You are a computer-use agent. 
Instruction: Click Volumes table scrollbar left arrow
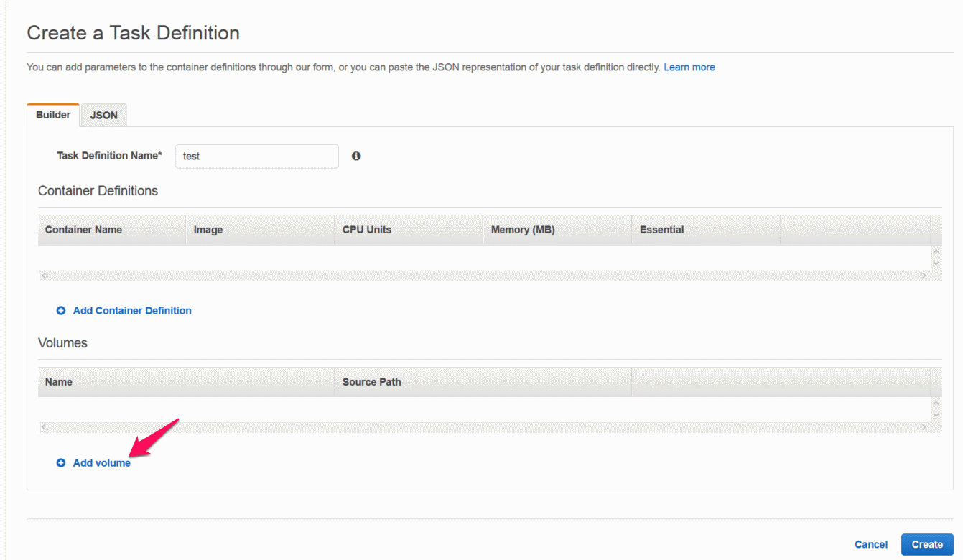pos(44,427)
